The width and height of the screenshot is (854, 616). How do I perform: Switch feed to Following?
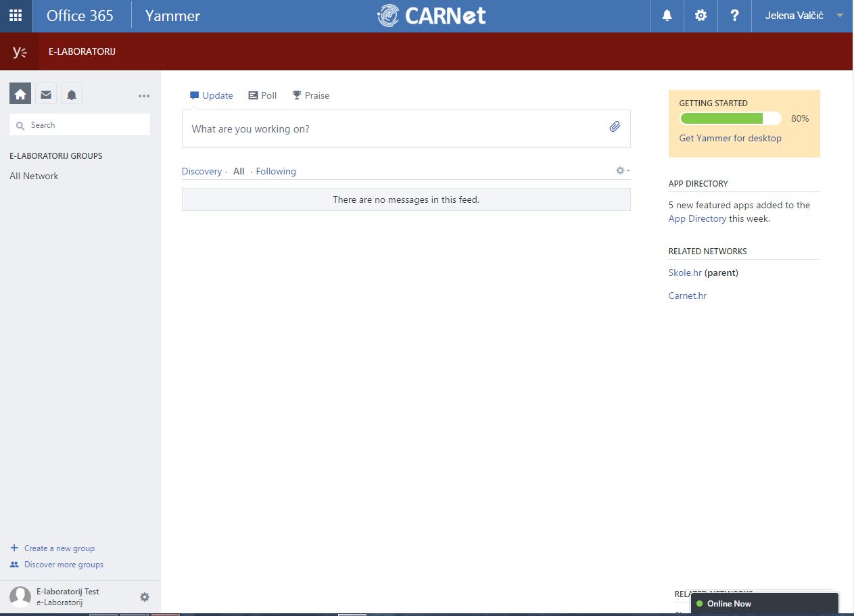276,171
